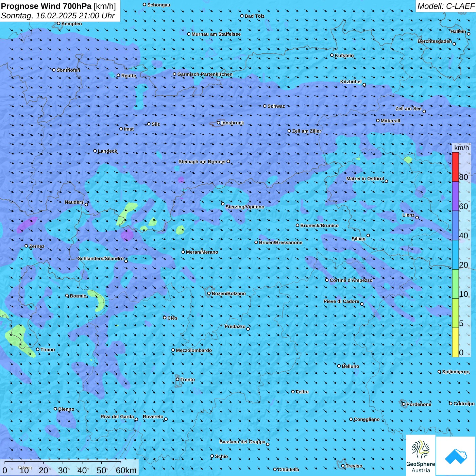Click the Garmisch-Partenkirchen label
Viewport: 476px width, 476px height.
click(205, 74)
